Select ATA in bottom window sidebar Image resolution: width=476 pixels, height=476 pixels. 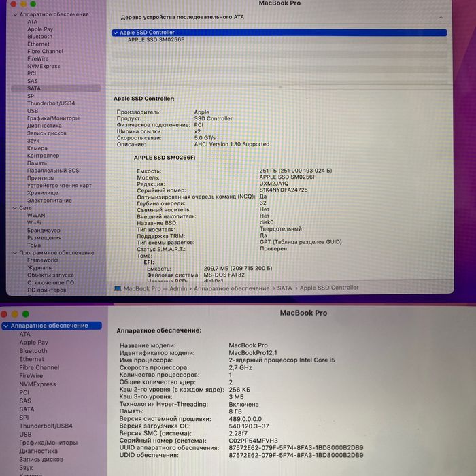click(x=25, y=335)
